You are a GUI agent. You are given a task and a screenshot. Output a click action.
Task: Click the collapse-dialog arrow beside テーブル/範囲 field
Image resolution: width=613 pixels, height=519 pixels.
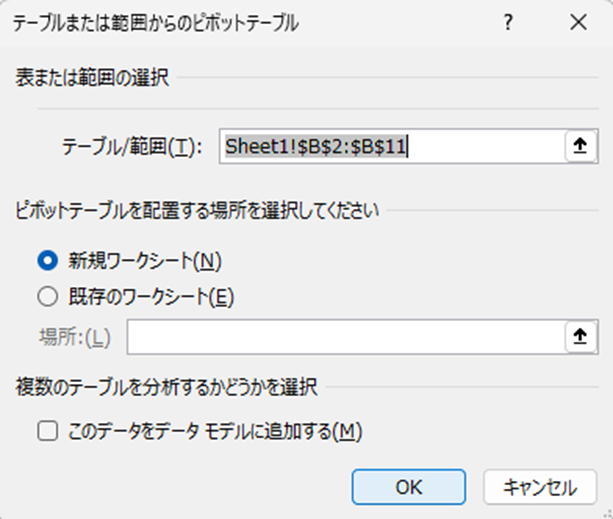tap(579, 146)
